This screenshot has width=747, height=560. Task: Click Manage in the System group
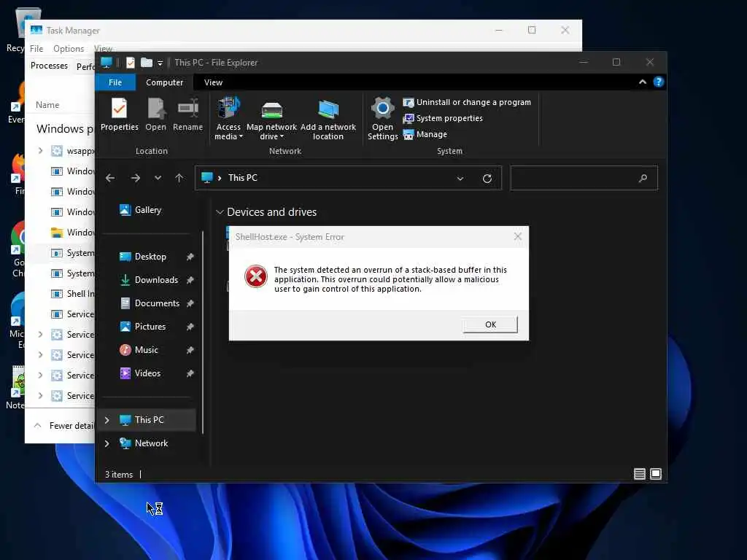425,134
